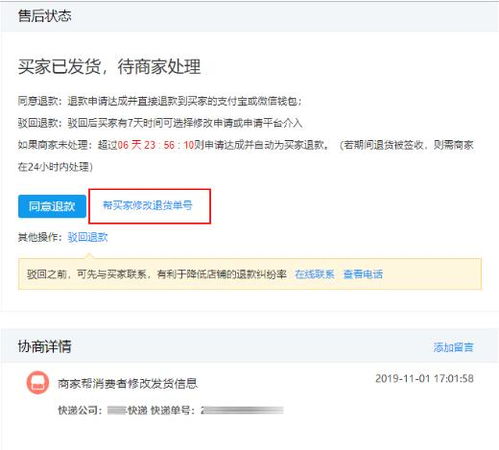The image size is (499, 450).
Task: Click the 2019-11-01 17:01:58 timestamp
Action: 424,378
